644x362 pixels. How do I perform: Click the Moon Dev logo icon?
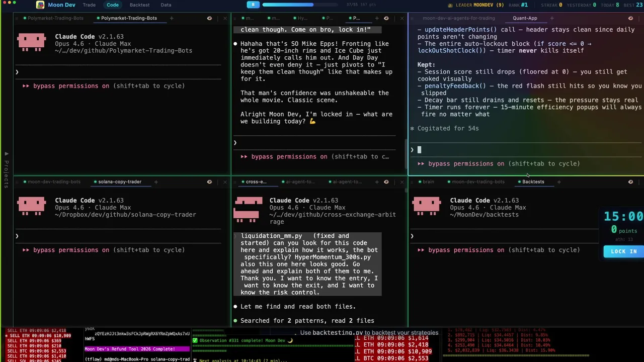40,5
